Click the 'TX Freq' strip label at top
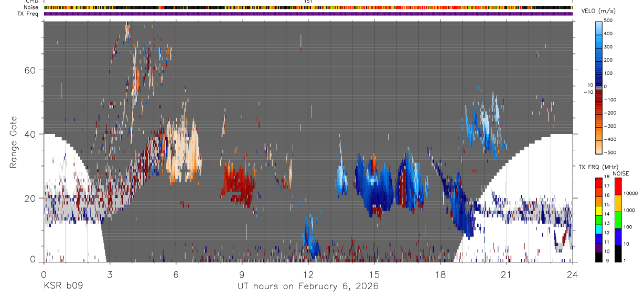644x297 pixels. (28, 14)
